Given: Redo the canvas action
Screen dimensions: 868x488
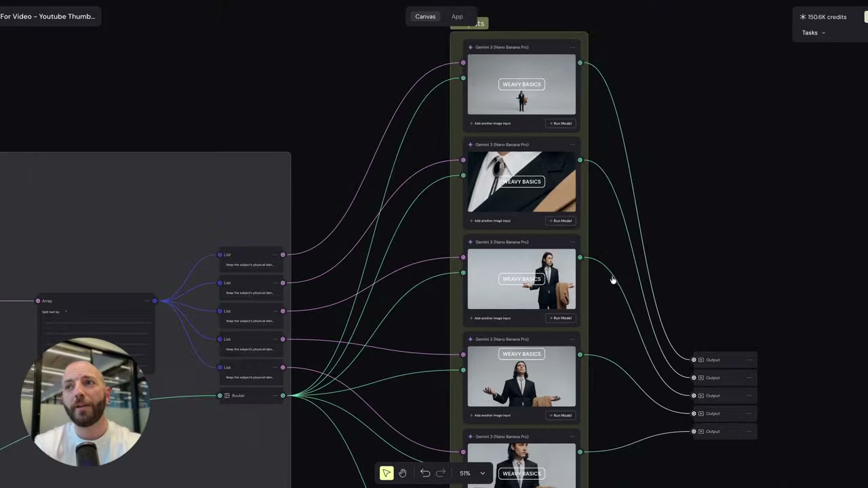Looking at the screenshot, I should 441,473.
